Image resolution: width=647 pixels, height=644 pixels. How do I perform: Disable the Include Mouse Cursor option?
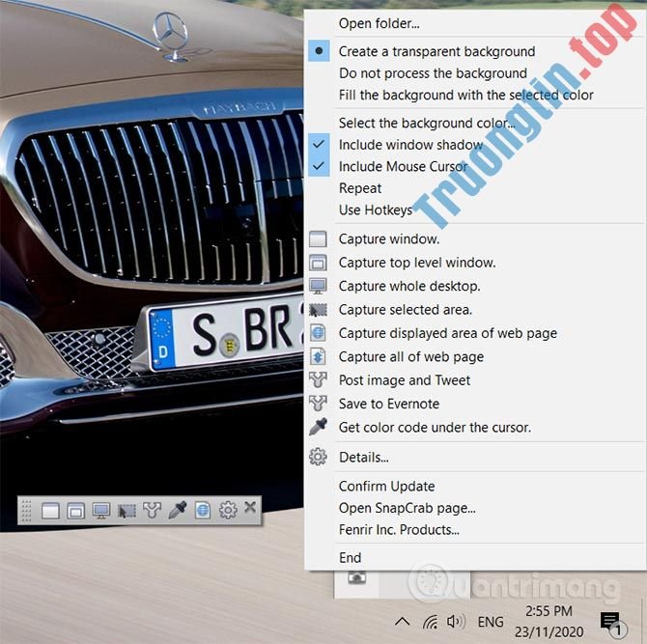[x=403, y=166]
